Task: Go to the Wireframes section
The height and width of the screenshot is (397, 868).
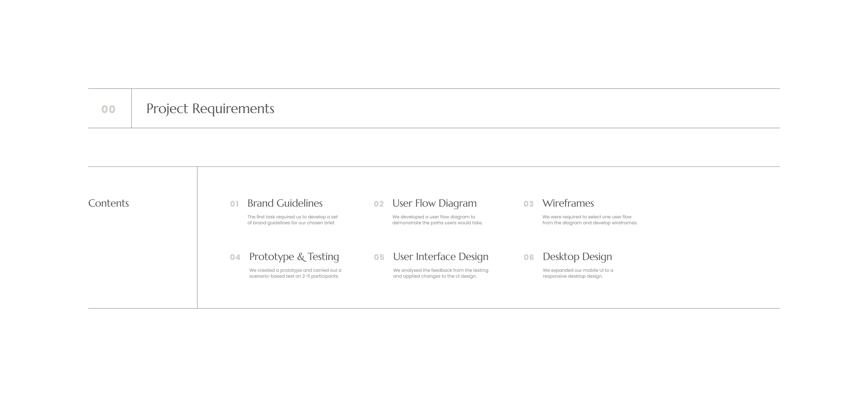Action: pyautogui.click(x=568, y=203)
